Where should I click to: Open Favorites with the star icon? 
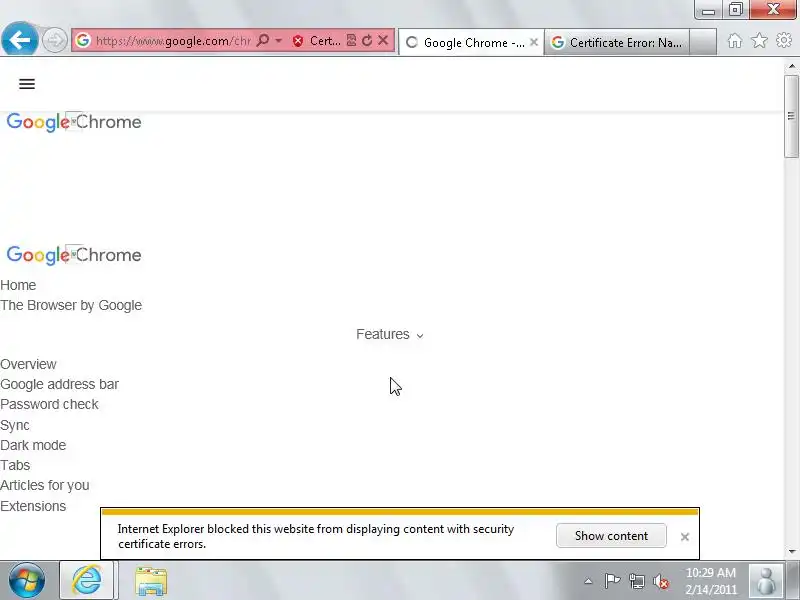(759, 40)
